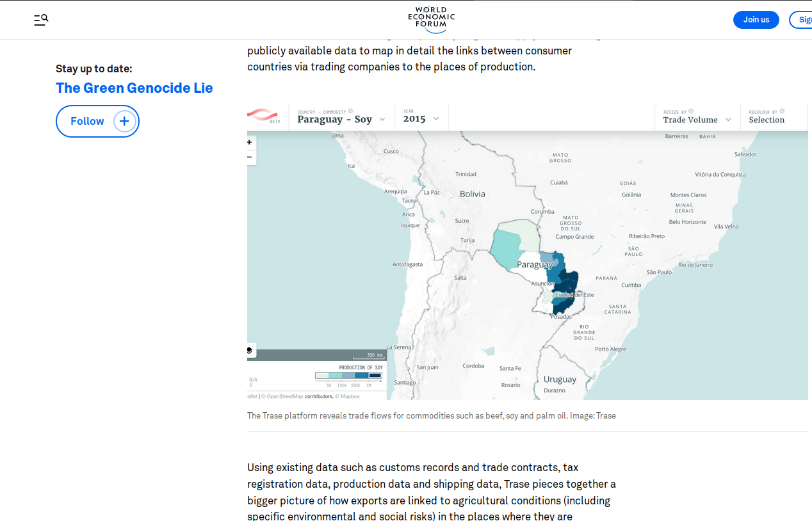This screenshot has width=812, height=521.
Task: Select the darkest navy production legend swatch
Action: (x=376, y=376)
